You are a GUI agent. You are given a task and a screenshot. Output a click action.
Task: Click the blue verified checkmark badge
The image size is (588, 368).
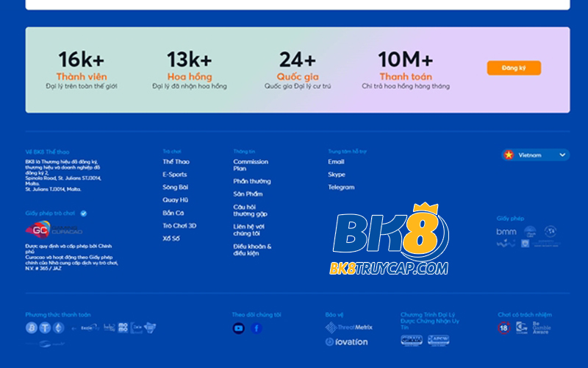(84, 213)
